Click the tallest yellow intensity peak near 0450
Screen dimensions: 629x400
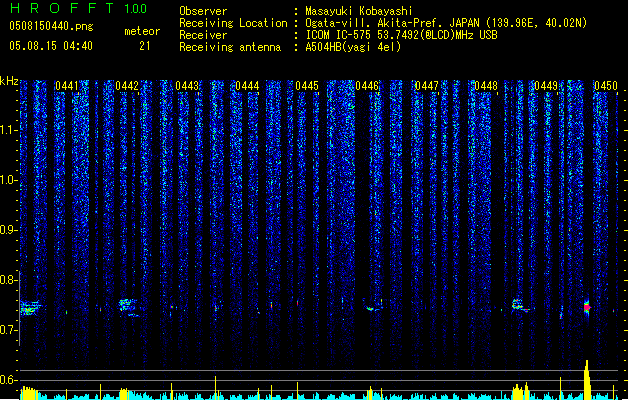tap(587, 379)
